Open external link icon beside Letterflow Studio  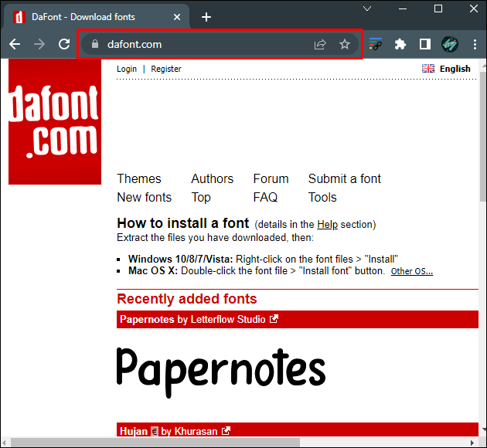(x=274, y=319)
